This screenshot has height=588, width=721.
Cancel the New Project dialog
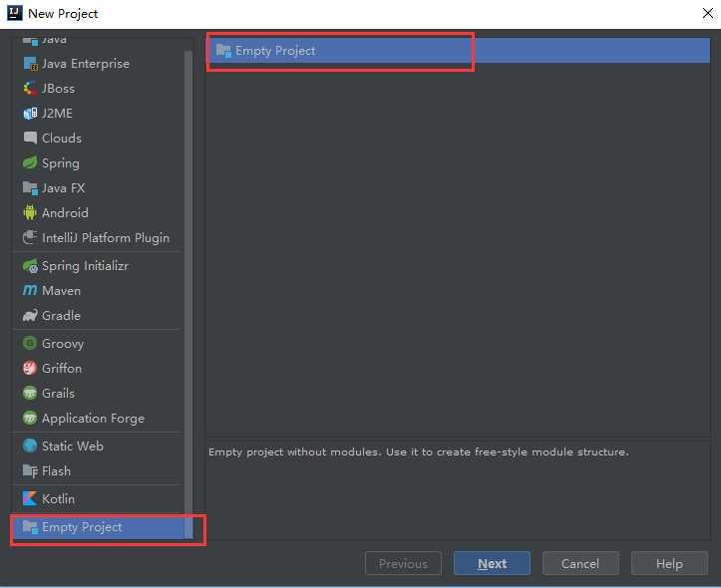point(580,563)
